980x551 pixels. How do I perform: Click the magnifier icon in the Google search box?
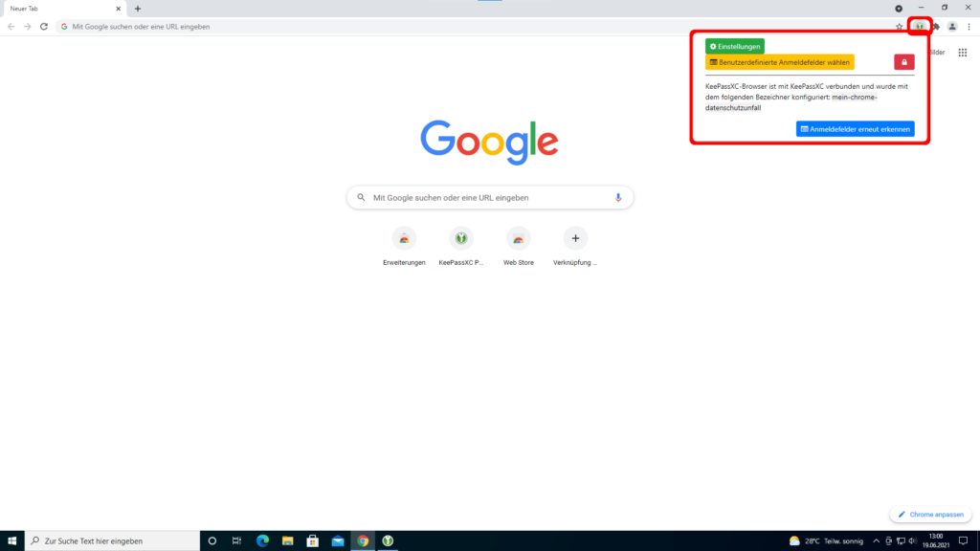[x=361, y=198]
